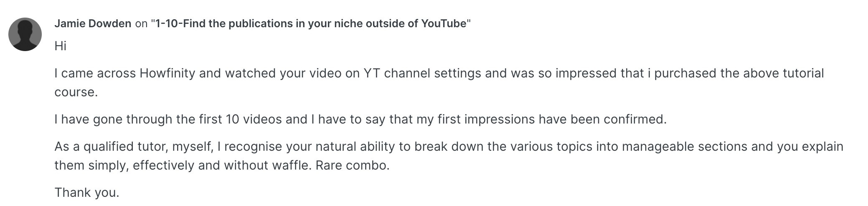Click "without waffle" in the comment
The width and height of the screenshot is (868, 206).
point(267,165)
